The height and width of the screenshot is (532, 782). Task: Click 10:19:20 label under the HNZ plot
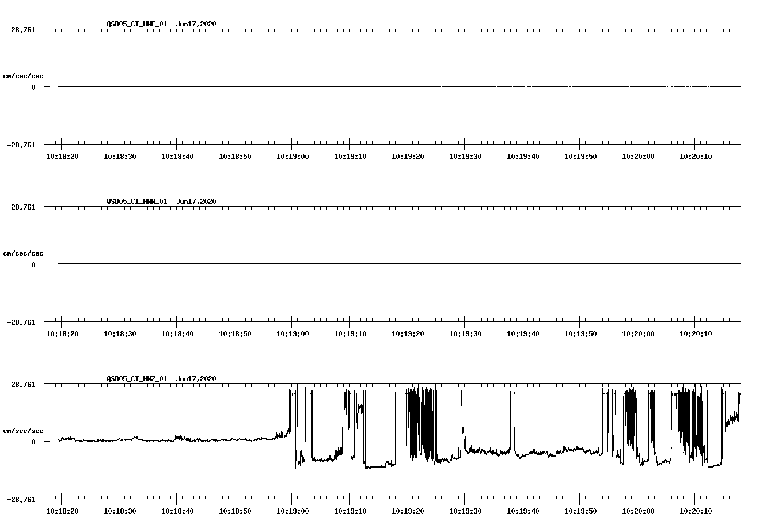(x=408, y=511)
